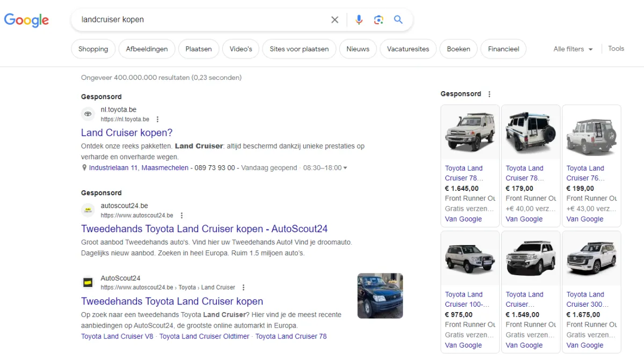
Task: Click the breadcrumb URL ending in Land Cruiser
Action: pyautogui.click(x=168, y=287)
